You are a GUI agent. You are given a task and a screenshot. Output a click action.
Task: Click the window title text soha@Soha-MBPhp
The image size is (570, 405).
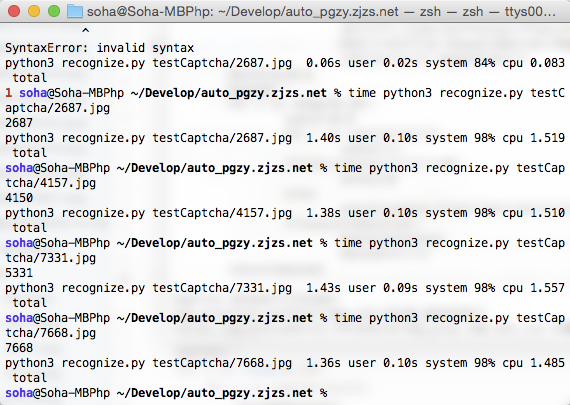(x=150, y=12)
